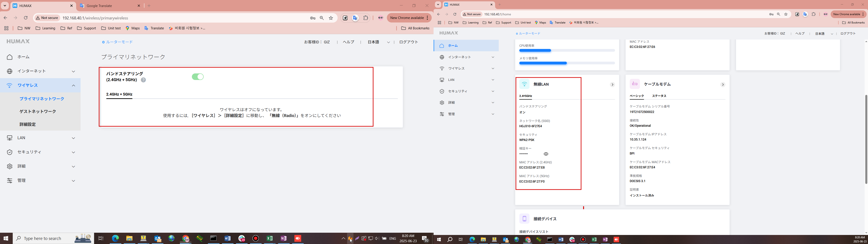Toggle the band steering switch in left window

click(198, 77)
